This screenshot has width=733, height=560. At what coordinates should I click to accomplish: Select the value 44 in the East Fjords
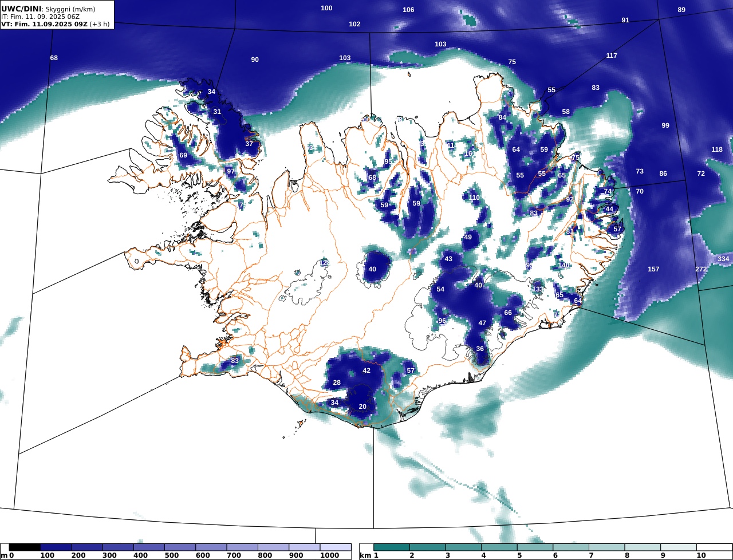click(x=609, y=209)
